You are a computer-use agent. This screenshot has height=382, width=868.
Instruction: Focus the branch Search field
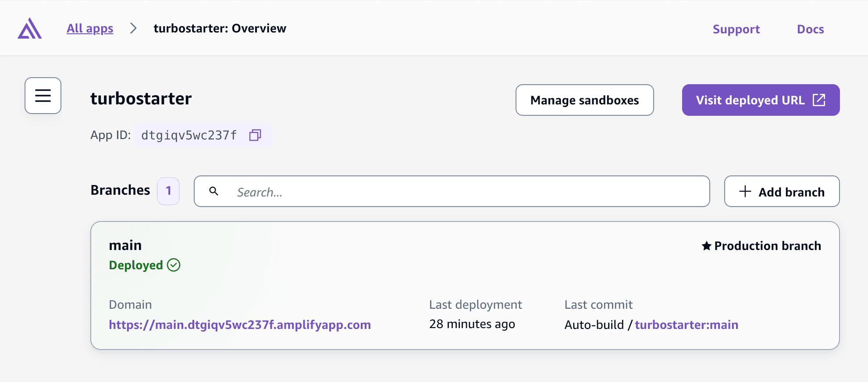(452, 191)
